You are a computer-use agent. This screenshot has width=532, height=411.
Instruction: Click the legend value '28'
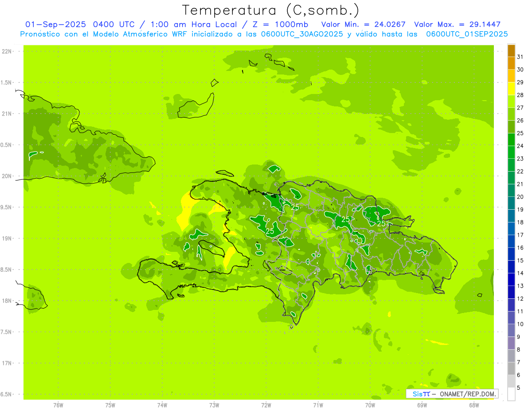[520, 95]
